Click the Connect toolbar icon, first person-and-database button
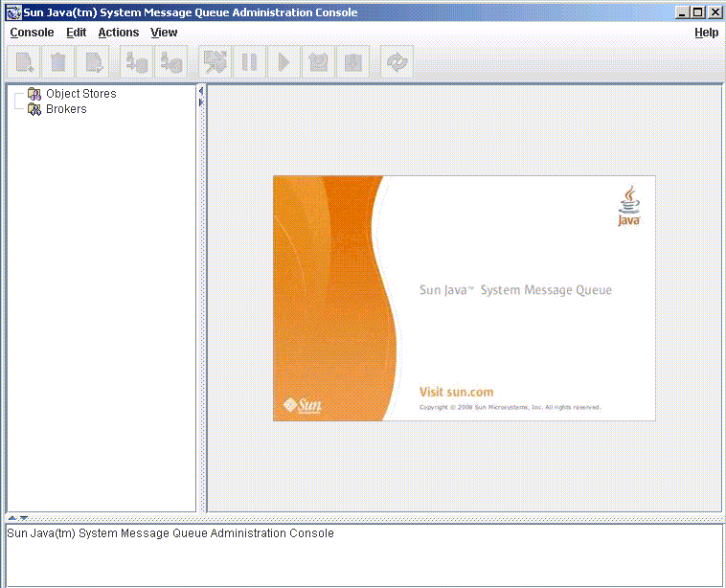The image size is (726, 588). [137, 62]
